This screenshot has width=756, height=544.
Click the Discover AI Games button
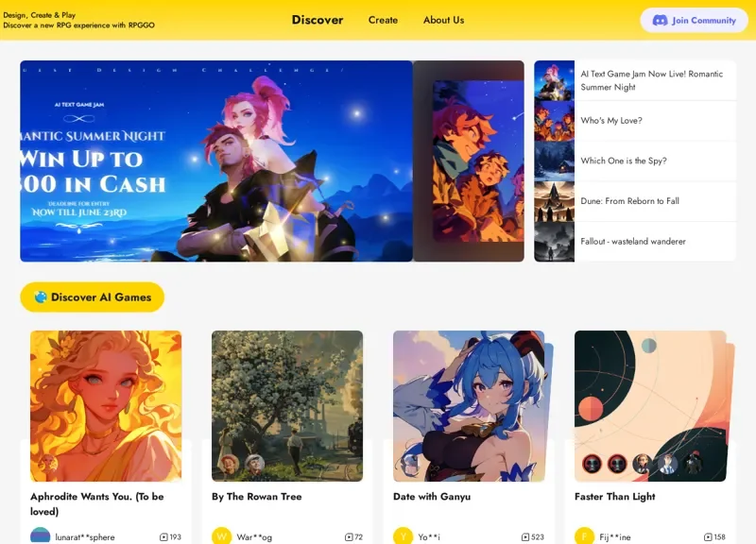[x=92, y=297]
